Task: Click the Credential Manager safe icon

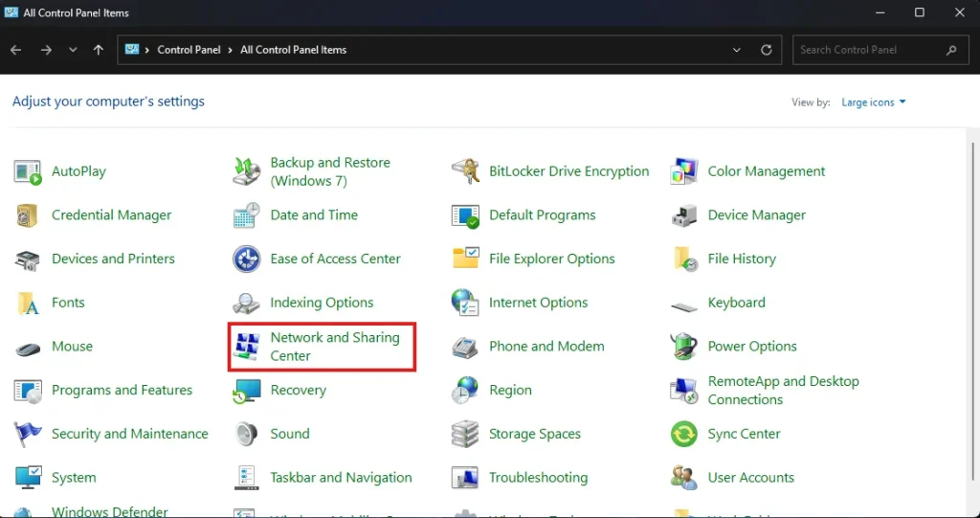Action: click(x=28, y=215)
